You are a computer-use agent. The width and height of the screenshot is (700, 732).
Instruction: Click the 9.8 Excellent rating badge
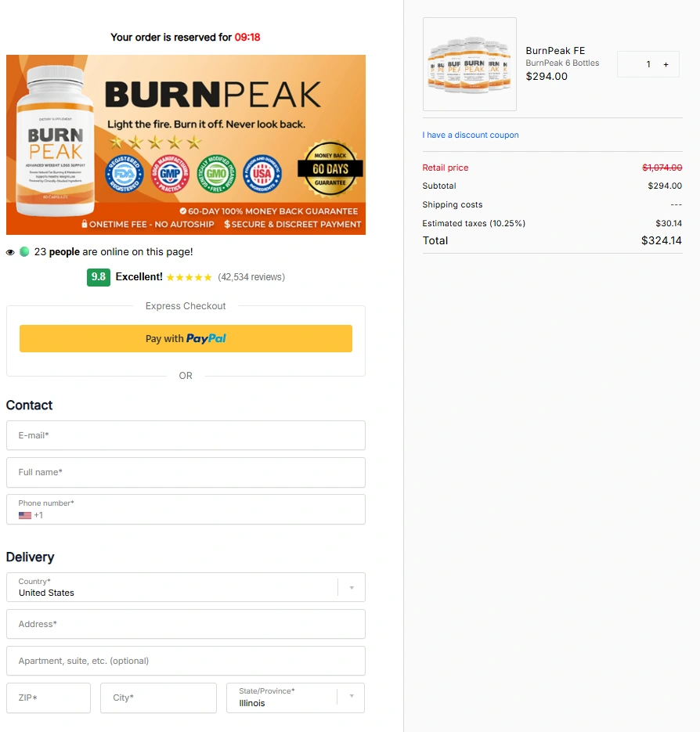coord(98,277)
